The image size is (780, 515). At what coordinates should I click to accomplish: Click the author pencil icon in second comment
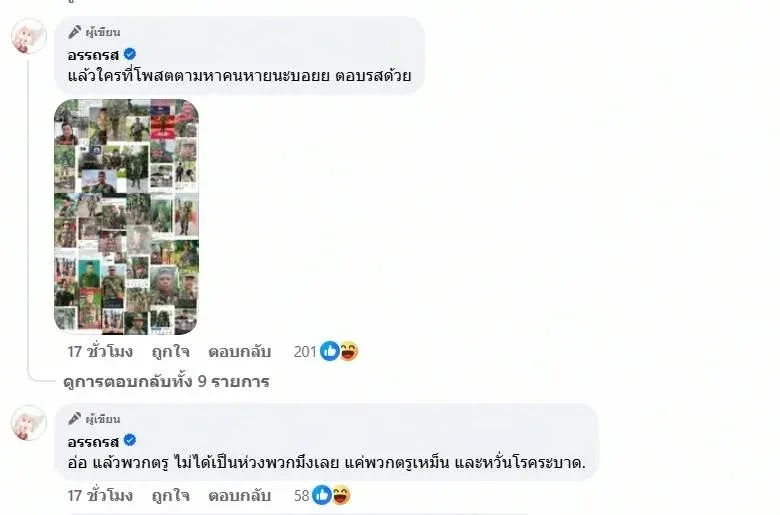click(x=75, y=419)
